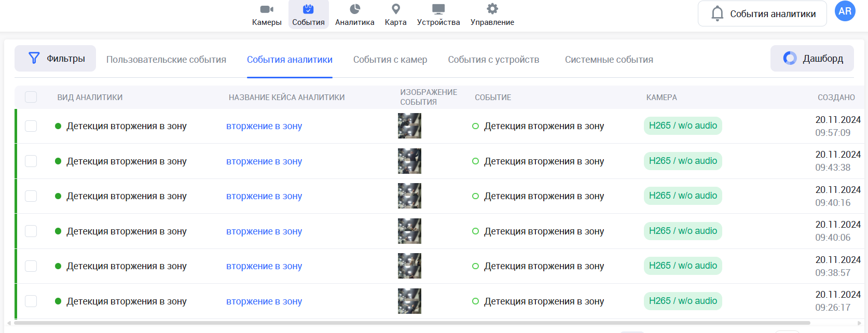Viewport: 868px width, 333px height.
Task: Check the box for the 09:26:17 event
Action: pos(31,301)
